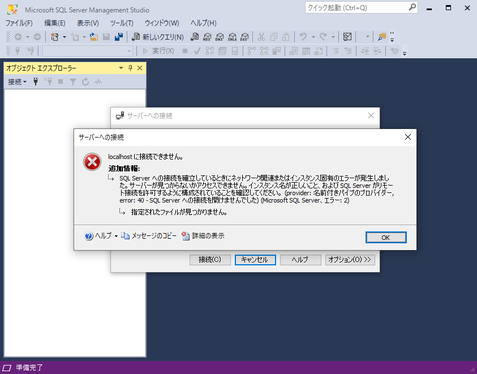Click 詳細の表示 in error dialog

point(203,236)
